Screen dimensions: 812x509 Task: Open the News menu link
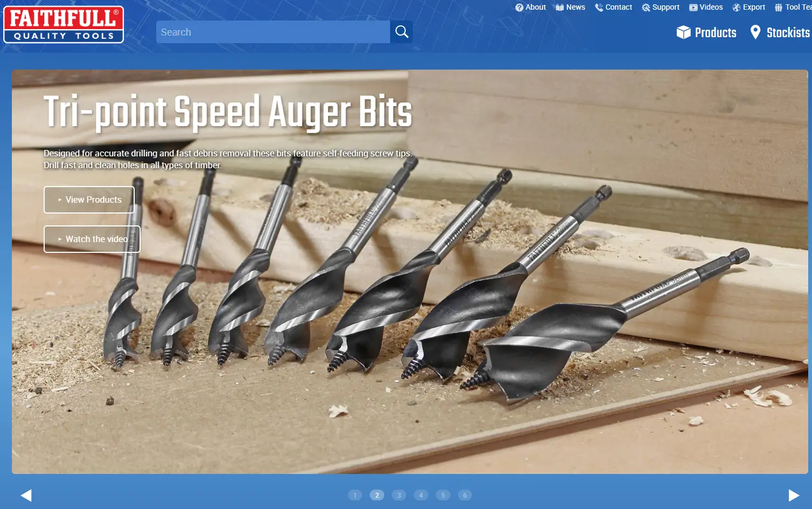coord(575,7)
